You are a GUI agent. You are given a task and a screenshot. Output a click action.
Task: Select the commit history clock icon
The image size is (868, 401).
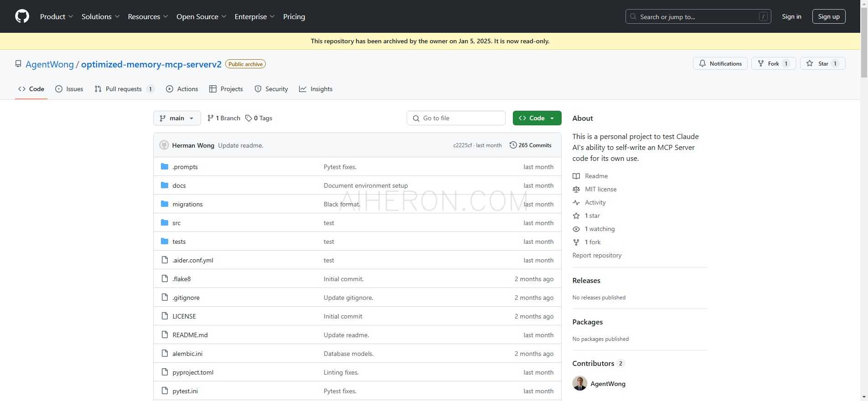(513, 145)
